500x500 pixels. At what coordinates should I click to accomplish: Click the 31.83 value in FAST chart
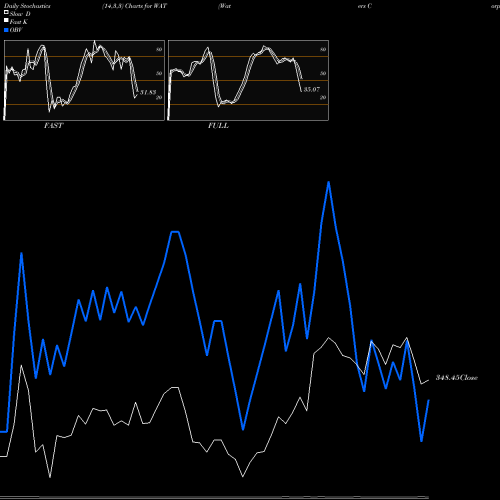(148, 92)
